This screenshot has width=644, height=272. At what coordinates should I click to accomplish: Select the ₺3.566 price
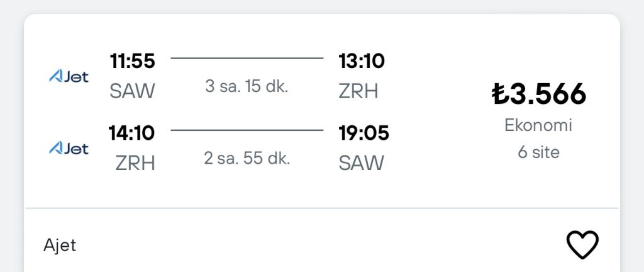(538, 94)
